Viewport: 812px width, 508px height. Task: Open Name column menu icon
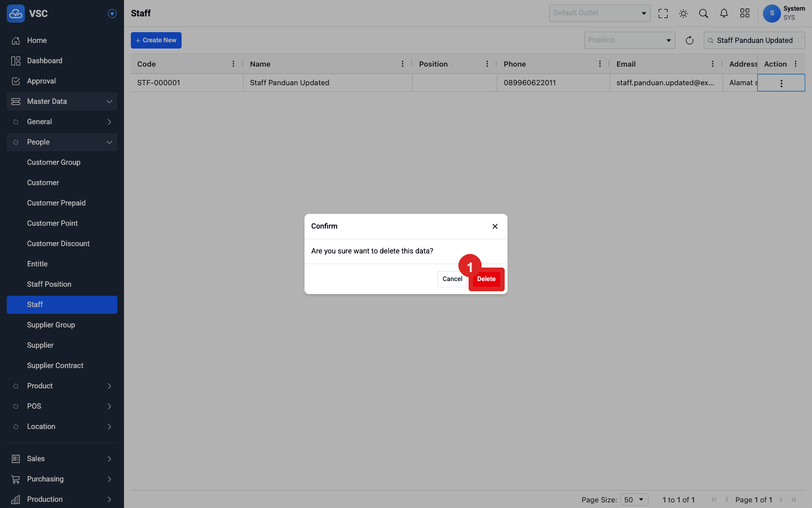click(x=403, y=64)
